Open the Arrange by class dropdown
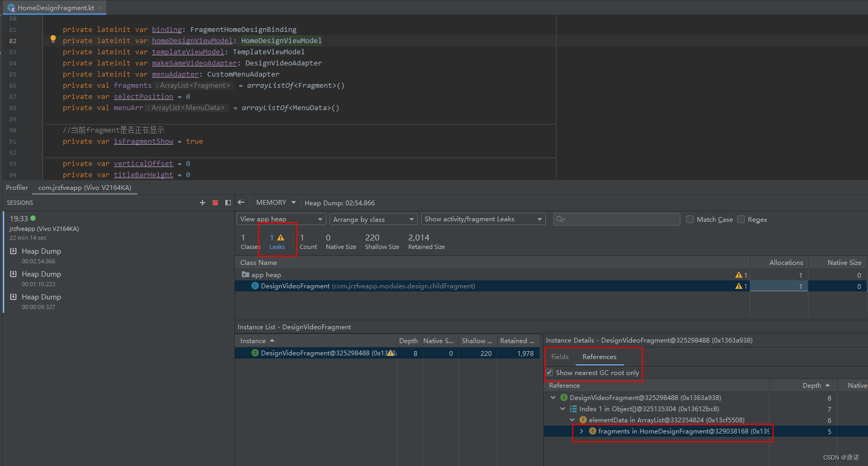 coord(374,219)
